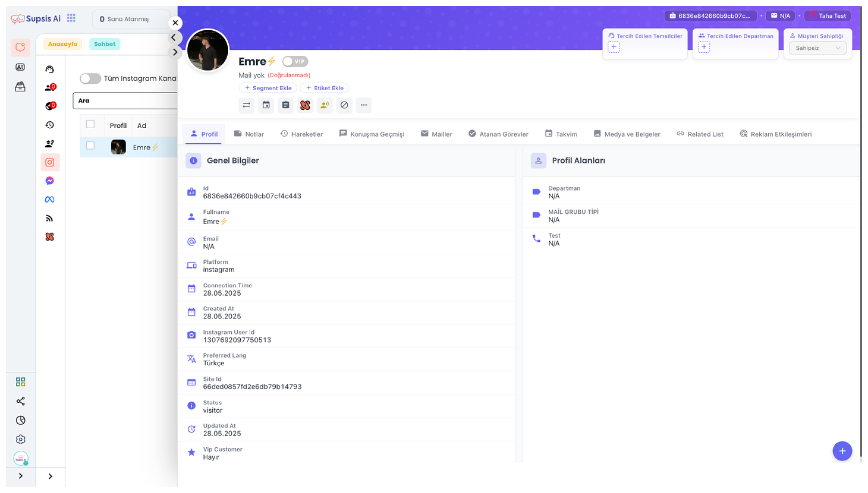
Task: Check the checkbox in Emre row
Action: [x=90, y=146]
